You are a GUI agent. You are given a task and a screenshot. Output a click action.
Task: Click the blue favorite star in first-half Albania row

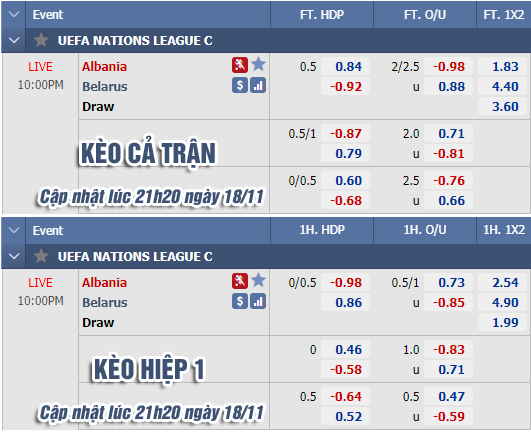pyautogui.click(x=258, y=280)
